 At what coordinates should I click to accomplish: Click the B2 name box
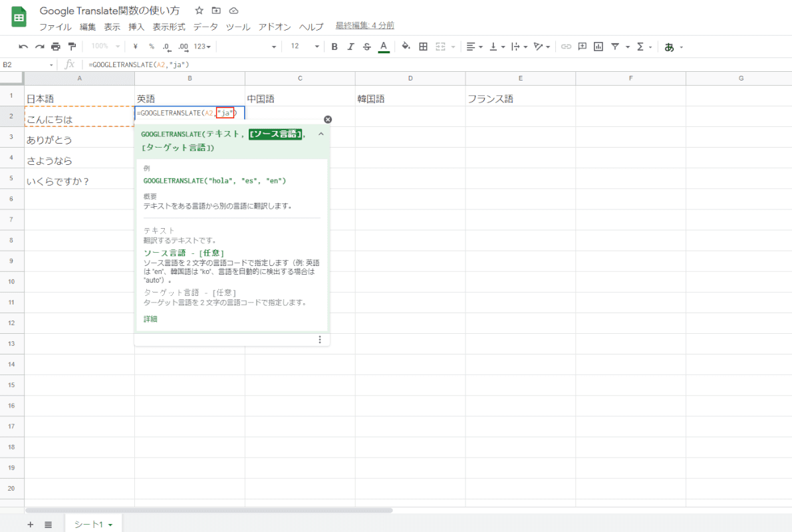click(28, 65)
